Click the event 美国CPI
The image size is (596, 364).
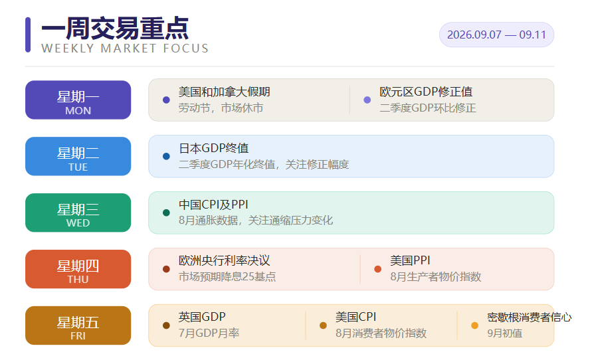(355, 317)
